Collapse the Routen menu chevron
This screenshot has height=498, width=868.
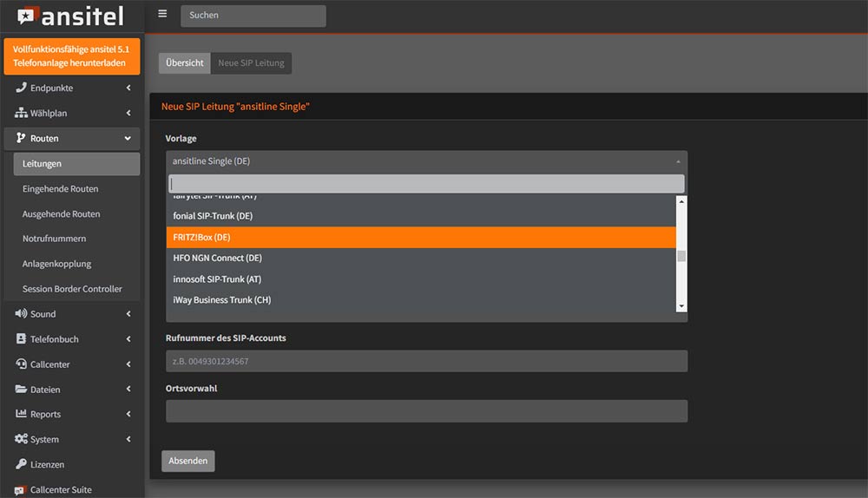click(128, 138)
